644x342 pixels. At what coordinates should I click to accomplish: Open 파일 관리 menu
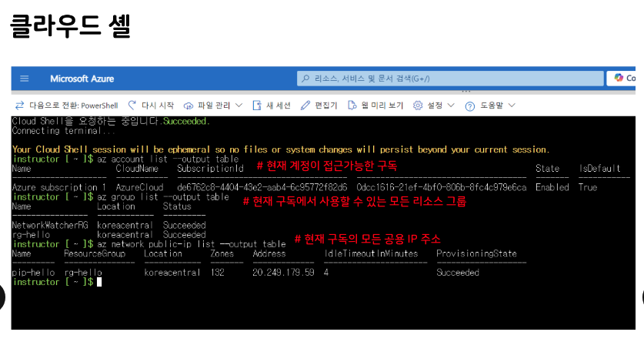[x=213, y=106]
